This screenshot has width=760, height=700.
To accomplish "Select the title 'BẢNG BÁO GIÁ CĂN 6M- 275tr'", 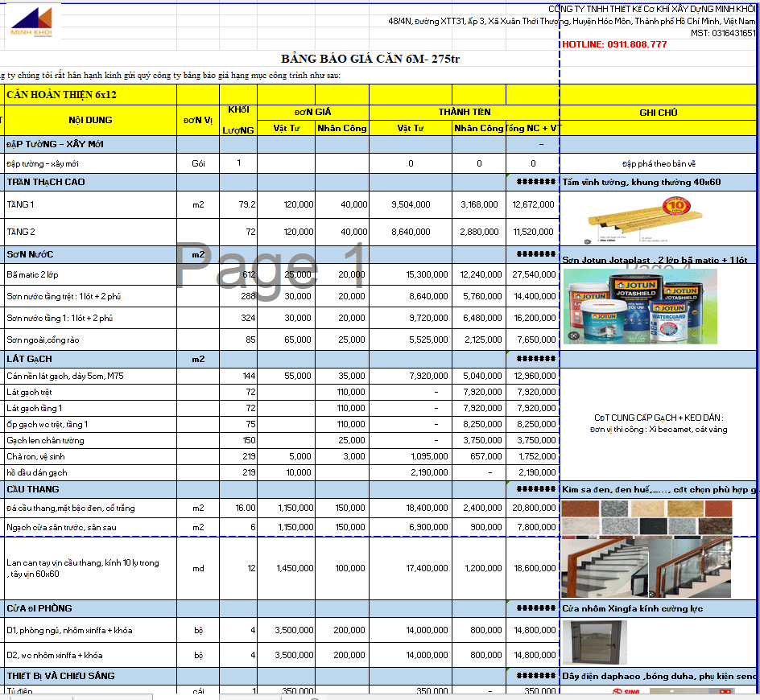I will [x=370, y=59].
